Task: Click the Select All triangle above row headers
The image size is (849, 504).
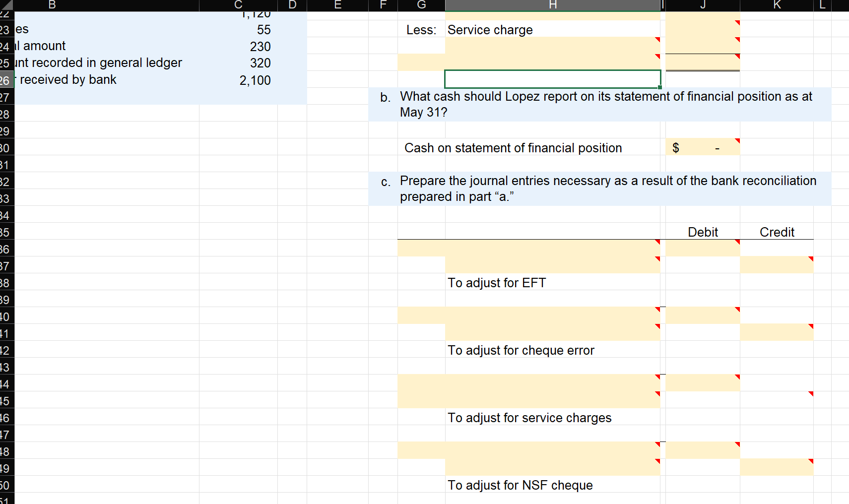Action: coord(7,5)
